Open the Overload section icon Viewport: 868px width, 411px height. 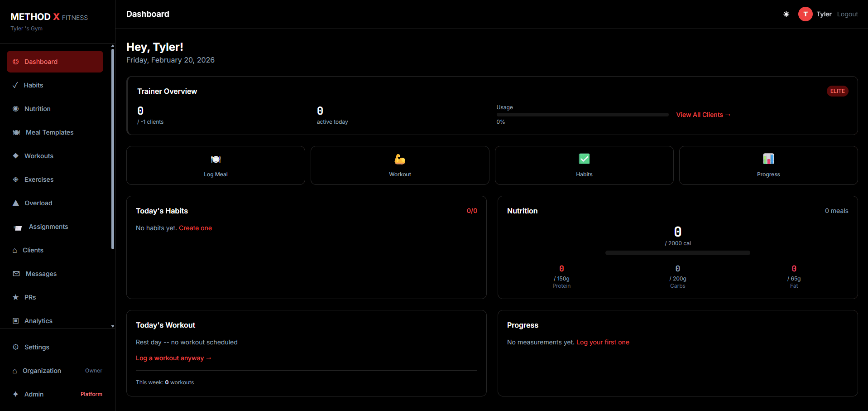click(x=15, y=203)
